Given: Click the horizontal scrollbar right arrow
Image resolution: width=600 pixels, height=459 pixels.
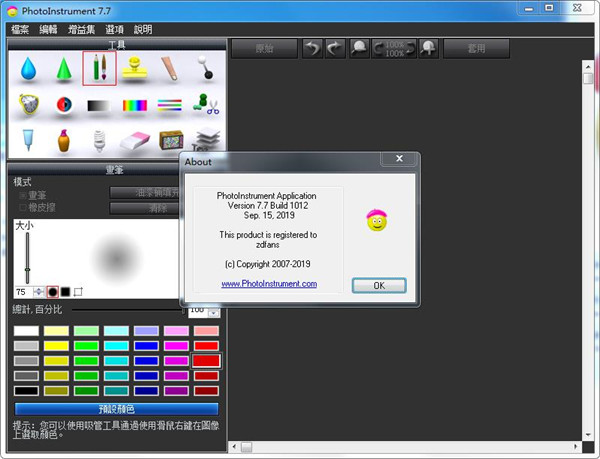Looking at the screenshot, I should (x=576, y=446).
